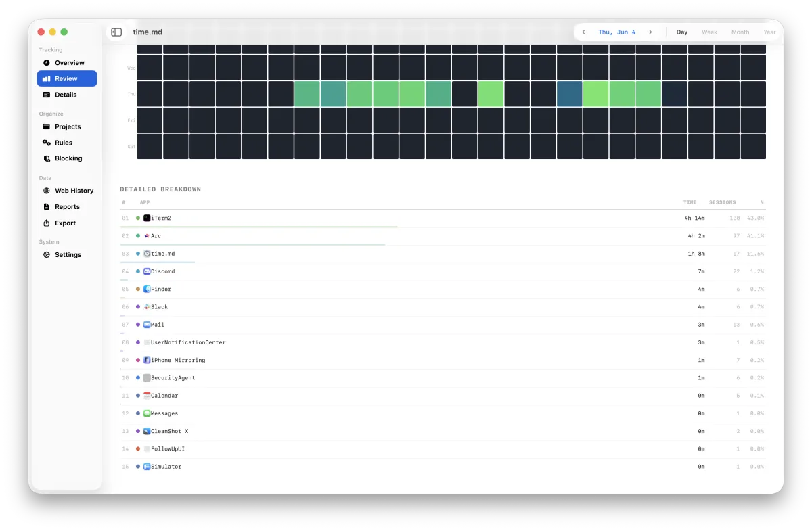This screenshot has width=812, height=531.
Task: Click the Rules gears icon
Action: (x=47, y=143)
